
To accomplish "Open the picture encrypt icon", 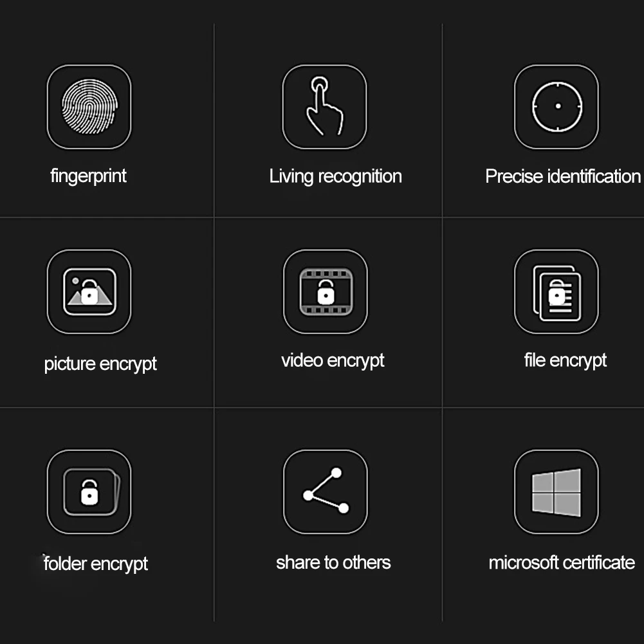I will (89, 291).
